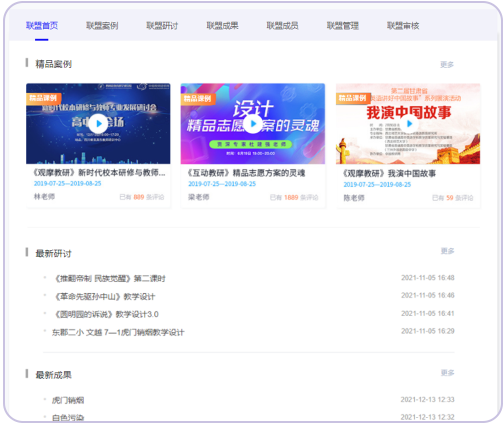Click 精品课例 badge on first card
Screen dimensions: 504x424
[x=43, y=98]
